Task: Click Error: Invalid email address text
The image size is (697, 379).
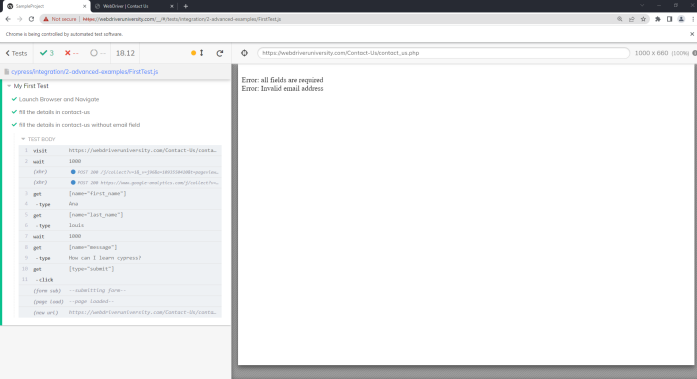Action: tap(282, 88)
